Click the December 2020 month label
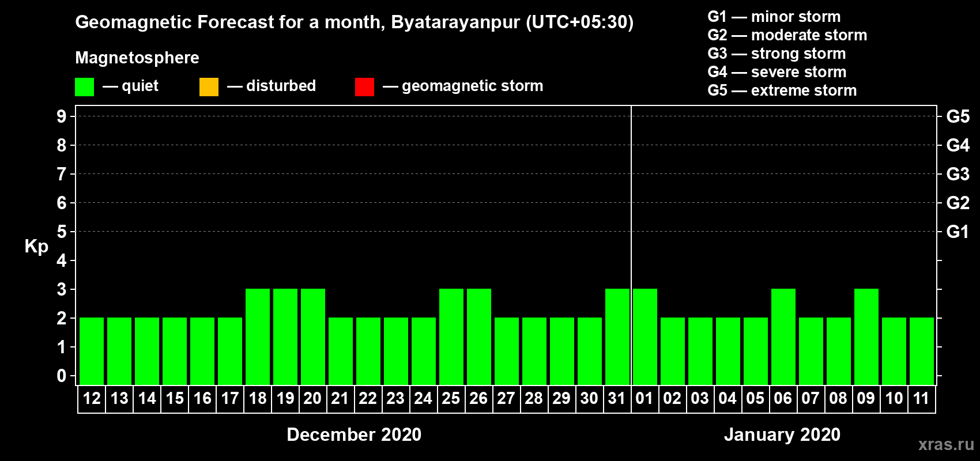Viewport: 980px width, 461px height. [x=354, y=434]
